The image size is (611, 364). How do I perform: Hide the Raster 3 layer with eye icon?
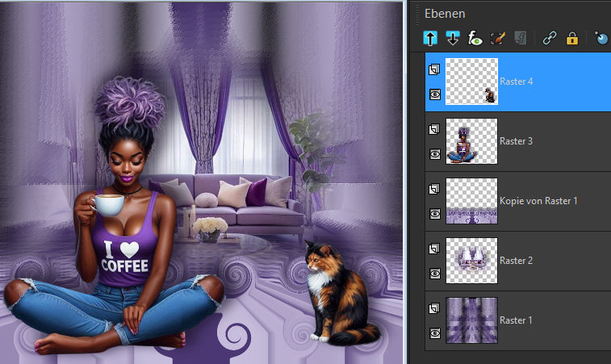[x=435, y=154]
